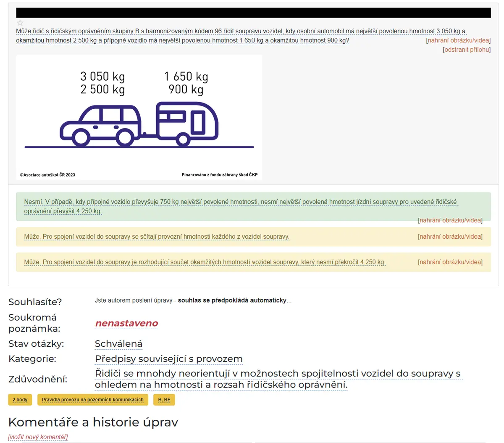Click 'odstranit přílohu' link
The height and width of the screenshot is (443, 504).
[467, 50]
